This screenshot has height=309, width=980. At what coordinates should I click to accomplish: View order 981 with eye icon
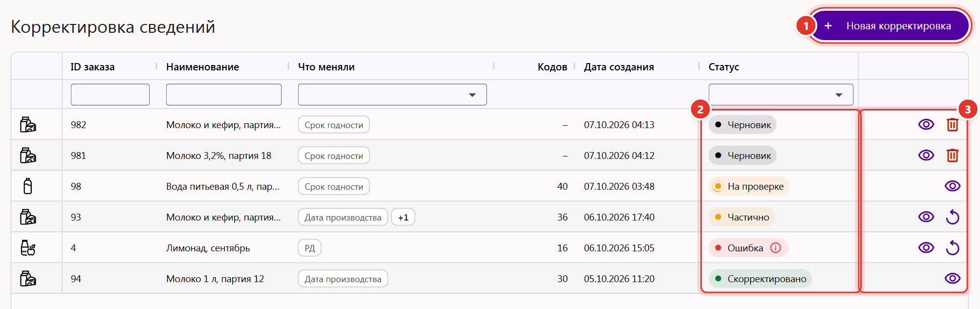click(926, 155)
